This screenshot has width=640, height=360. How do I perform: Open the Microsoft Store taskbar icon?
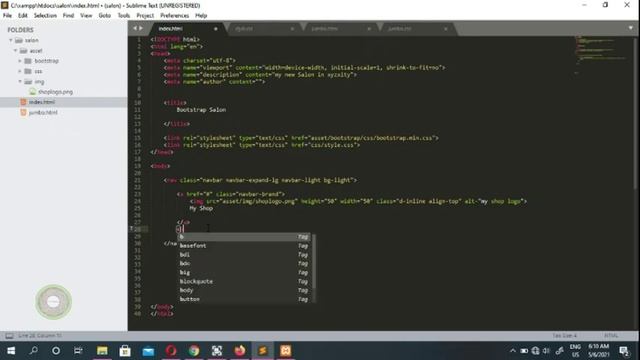125,351
